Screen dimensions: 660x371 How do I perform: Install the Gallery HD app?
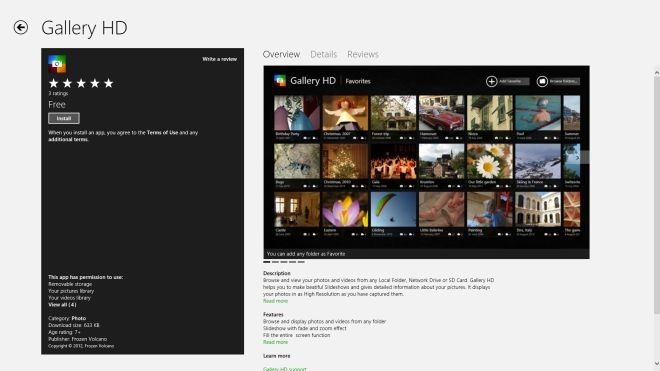64,118
